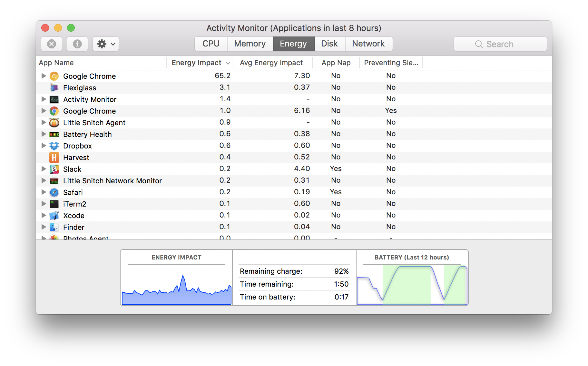Click the Little Snitch Network Monitor icon
The image size is (588, 366).
(x=54, y=181)
